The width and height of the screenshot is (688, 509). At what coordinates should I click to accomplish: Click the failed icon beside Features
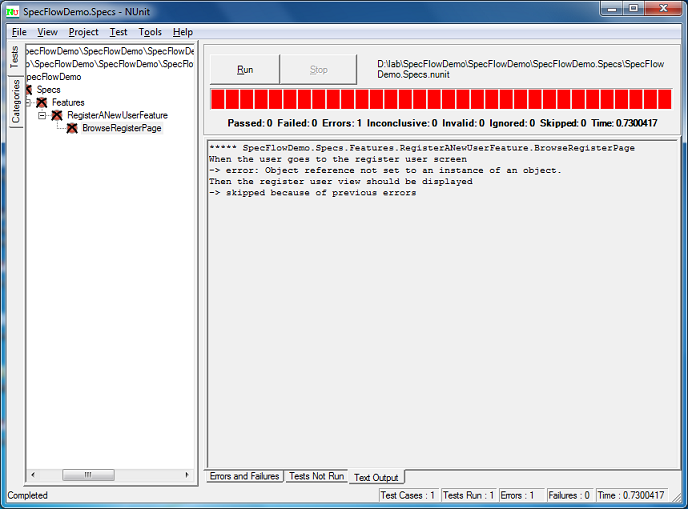pos(42,103)
